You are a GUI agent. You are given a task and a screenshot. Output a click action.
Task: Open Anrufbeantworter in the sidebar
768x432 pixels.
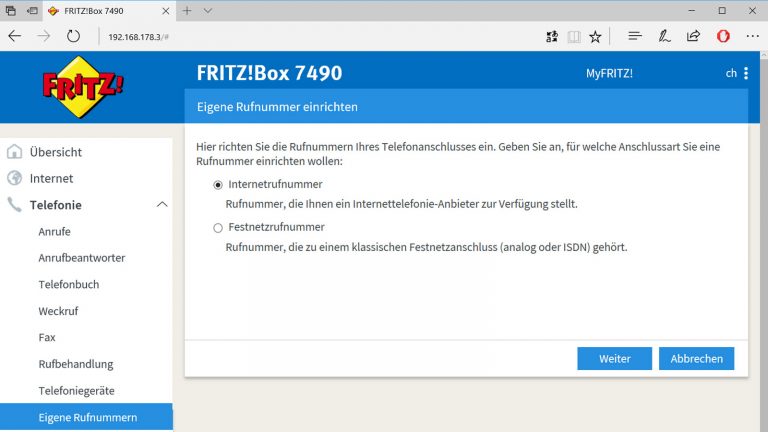pos(82,258)
